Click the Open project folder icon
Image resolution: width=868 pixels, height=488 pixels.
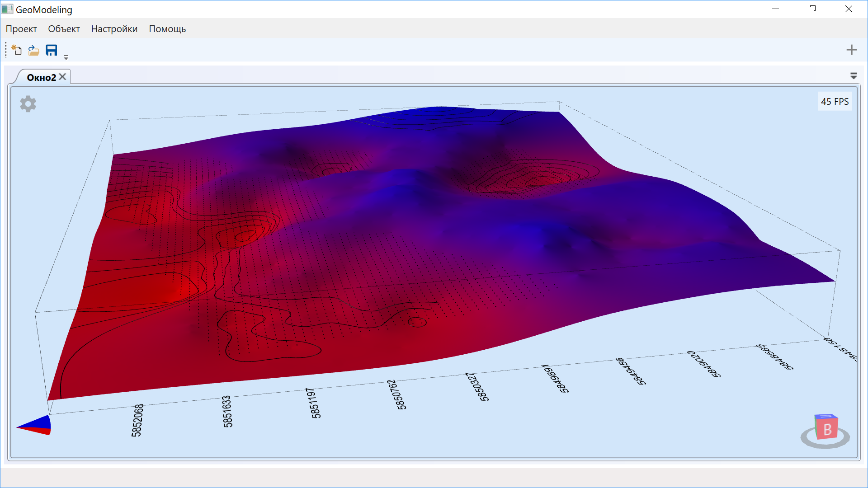point(33,50)
